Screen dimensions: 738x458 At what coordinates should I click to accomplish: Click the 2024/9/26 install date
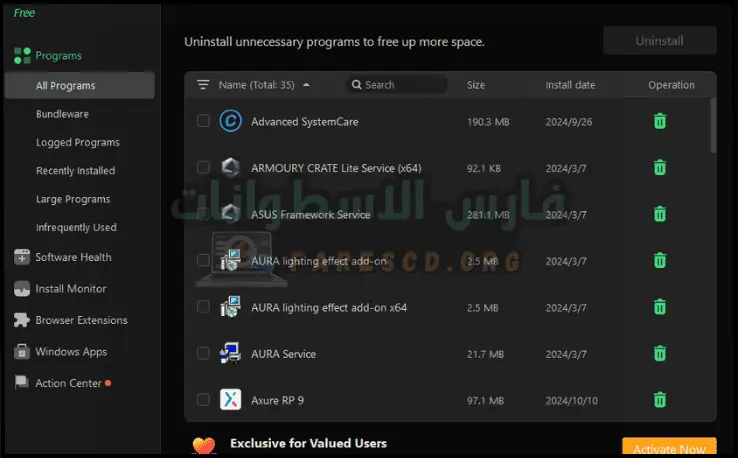tap(569, 122)
